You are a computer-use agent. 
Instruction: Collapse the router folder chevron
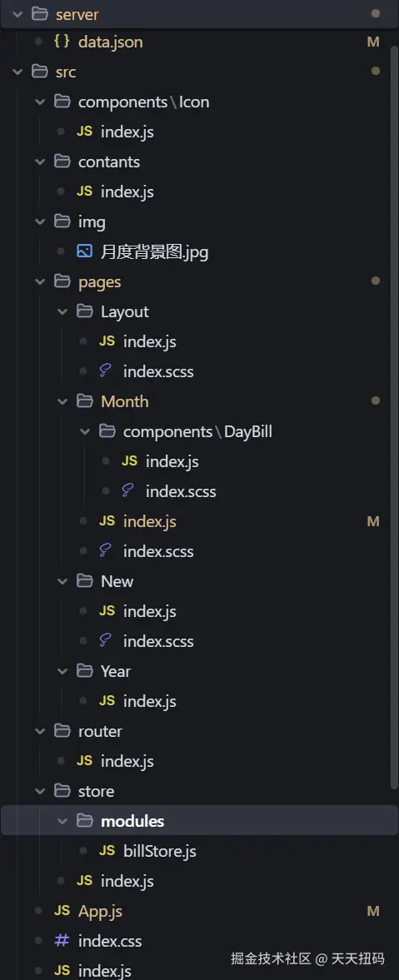point(40,731)
